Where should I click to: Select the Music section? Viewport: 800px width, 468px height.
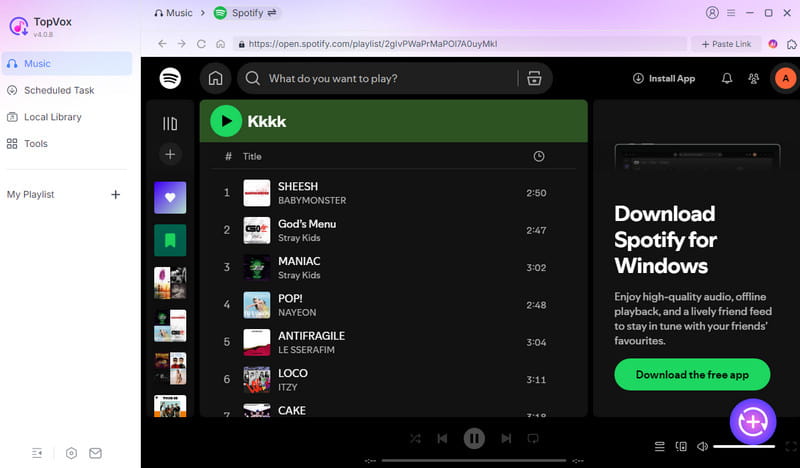pos(67,64)
